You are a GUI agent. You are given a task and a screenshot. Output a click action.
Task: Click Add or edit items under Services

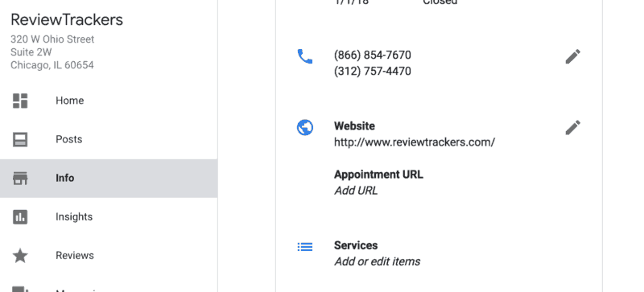(x=377, y=261)
